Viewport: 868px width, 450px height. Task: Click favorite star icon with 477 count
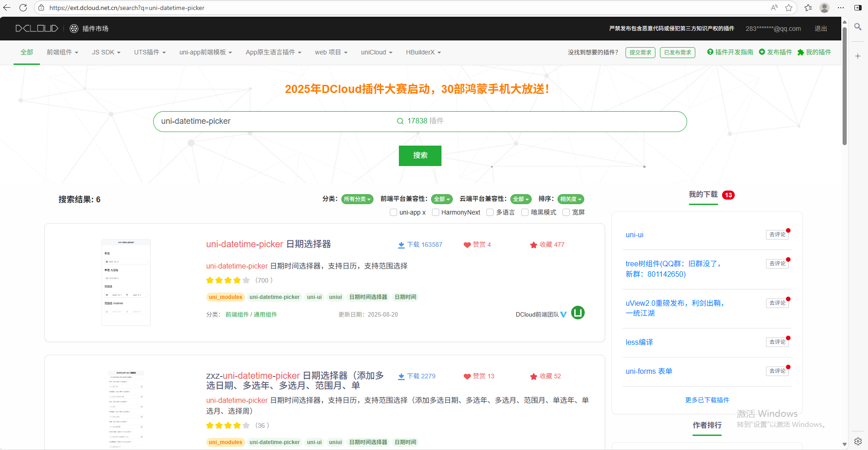tap(533, 245)
